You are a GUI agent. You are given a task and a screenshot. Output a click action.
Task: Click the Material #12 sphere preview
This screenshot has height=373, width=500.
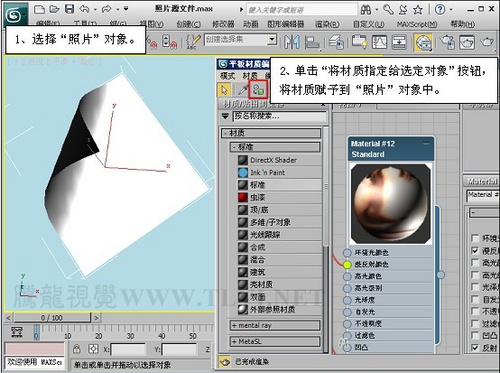coord(391,204)
